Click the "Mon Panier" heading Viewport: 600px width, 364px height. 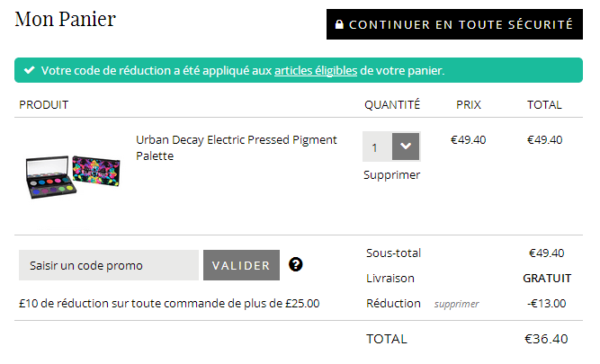(x=66, y=19)
